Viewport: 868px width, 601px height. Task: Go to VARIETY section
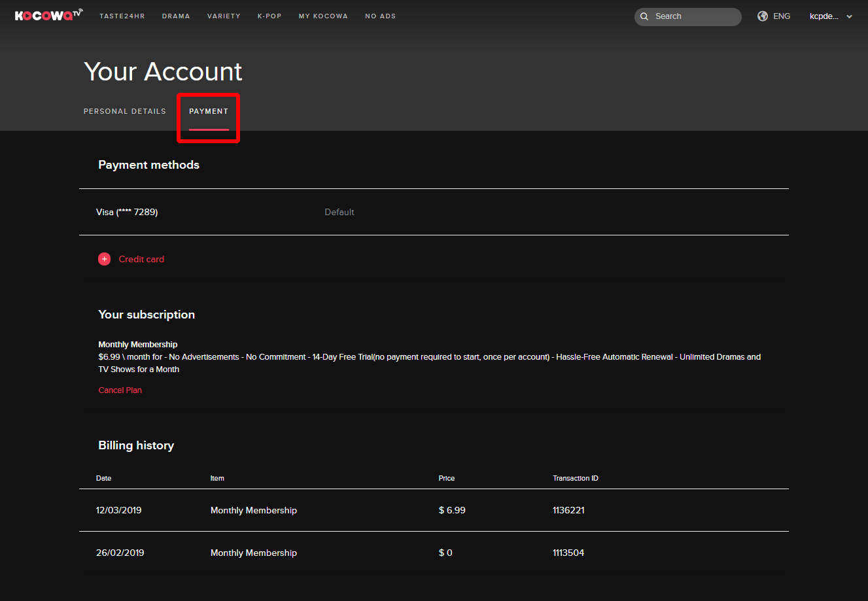pos(224,16)
